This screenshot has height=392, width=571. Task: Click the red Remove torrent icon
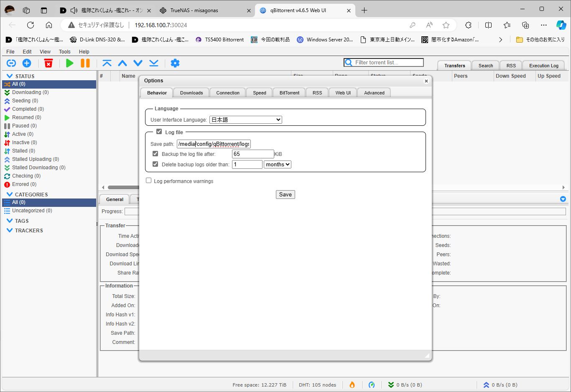(48, 63)
